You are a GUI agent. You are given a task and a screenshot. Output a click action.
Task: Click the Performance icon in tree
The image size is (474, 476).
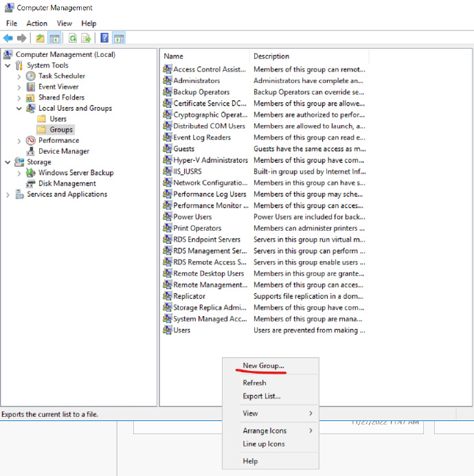[x=31, y=140]
